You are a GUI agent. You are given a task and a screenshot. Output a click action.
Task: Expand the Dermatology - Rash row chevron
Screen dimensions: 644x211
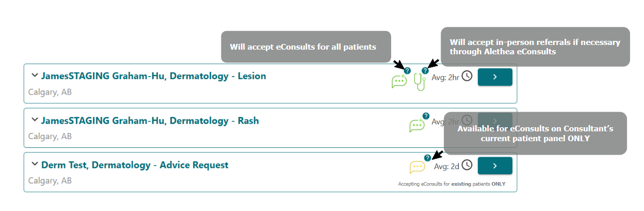(x=35, y=120)
